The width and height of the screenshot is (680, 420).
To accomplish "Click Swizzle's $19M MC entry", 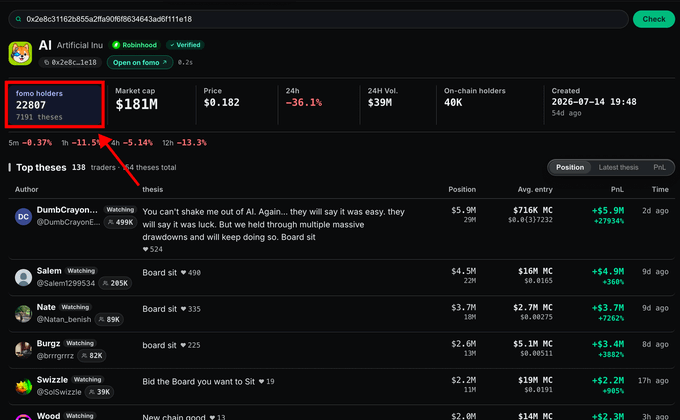I will [x=535, y=381].
